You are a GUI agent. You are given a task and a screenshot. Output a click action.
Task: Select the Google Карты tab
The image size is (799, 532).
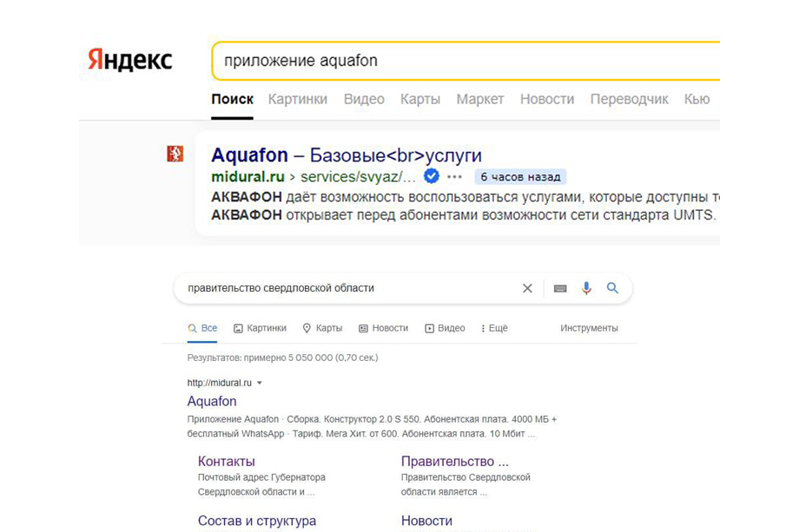pyautogui.click(x=322, y=328)
